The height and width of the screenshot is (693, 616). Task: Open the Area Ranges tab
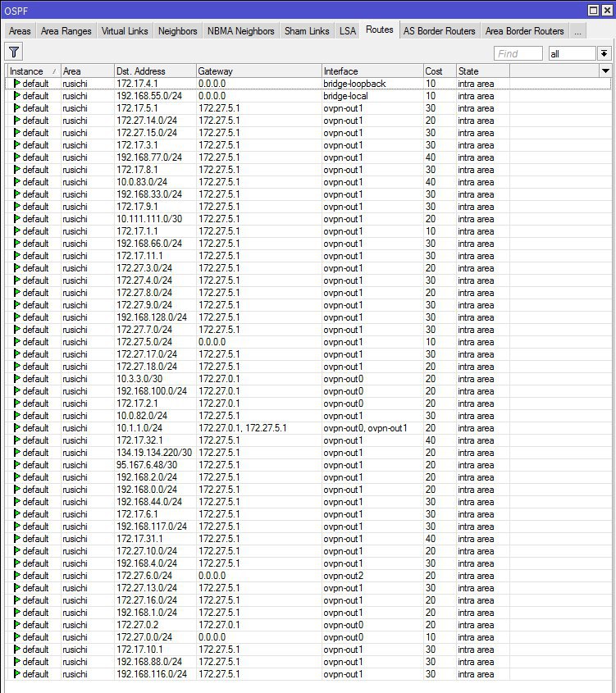[66, 31]
